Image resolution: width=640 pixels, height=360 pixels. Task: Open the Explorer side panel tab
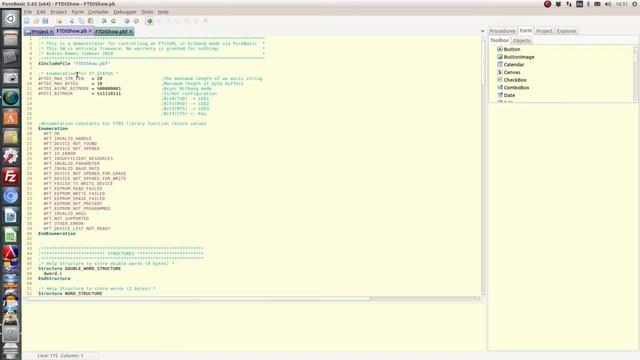point(566,31)
